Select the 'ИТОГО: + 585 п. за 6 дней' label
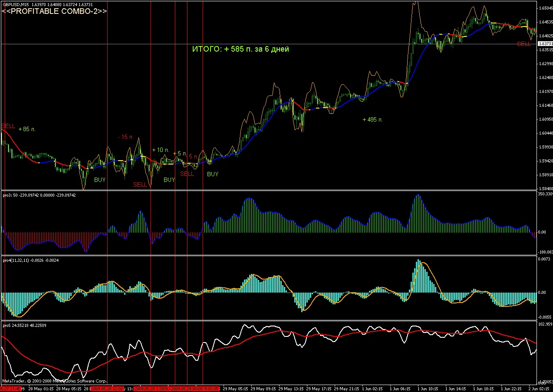The image size is (553, 392). pos(240,49)
